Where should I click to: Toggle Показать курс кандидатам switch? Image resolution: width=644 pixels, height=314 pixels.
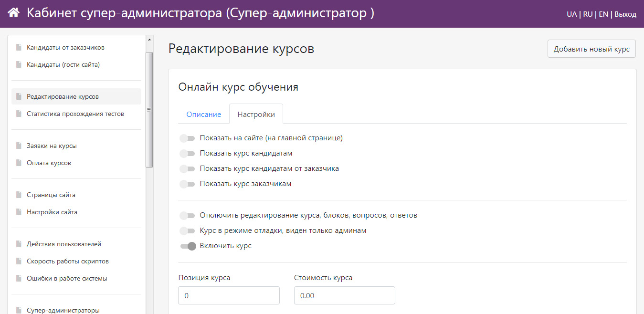187,154
